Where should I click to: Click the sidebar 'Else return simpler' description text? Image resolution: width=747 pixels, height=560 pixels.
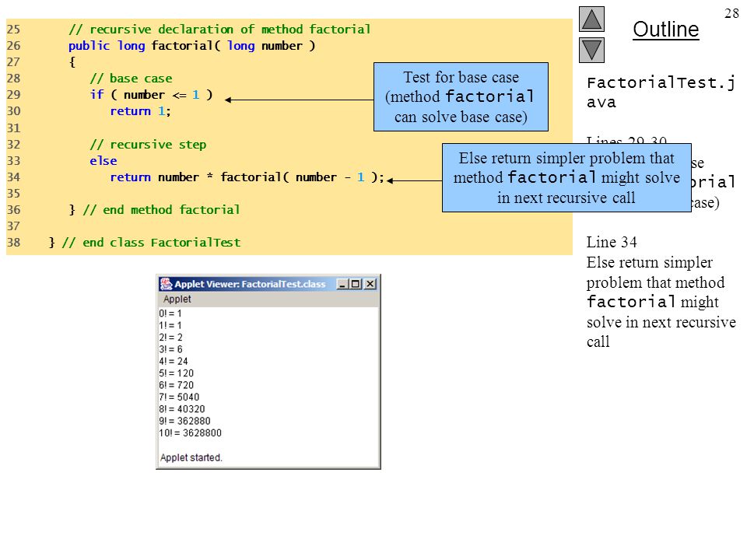pos(661,302)
